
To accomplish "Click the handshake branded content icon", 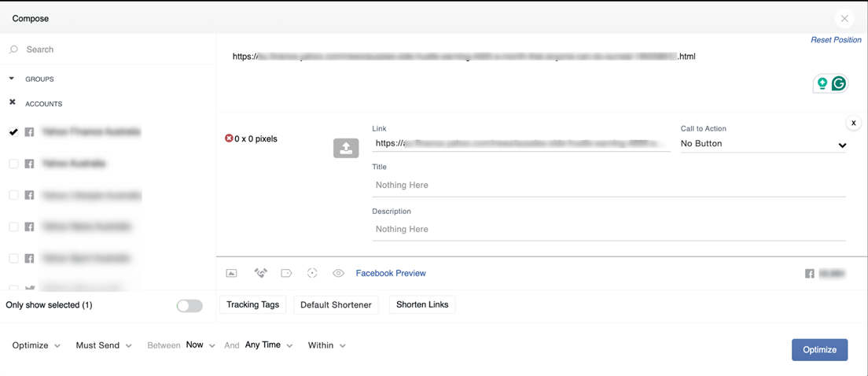I will pyautogui.click(x=260, y=273).
